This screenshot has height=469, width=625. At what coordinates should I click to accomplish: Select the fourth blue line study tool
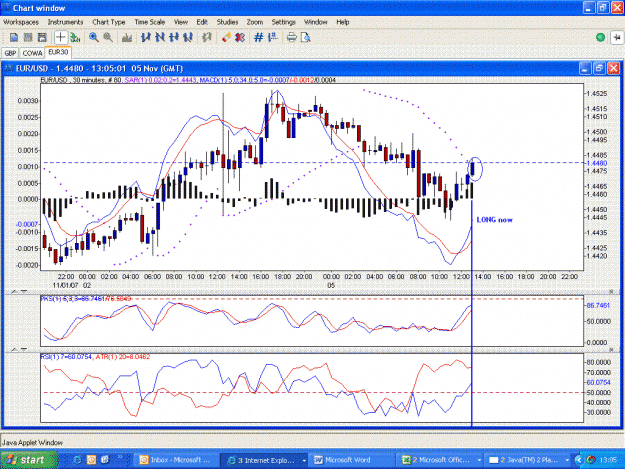pyautogui.click(x=188, y=37)
